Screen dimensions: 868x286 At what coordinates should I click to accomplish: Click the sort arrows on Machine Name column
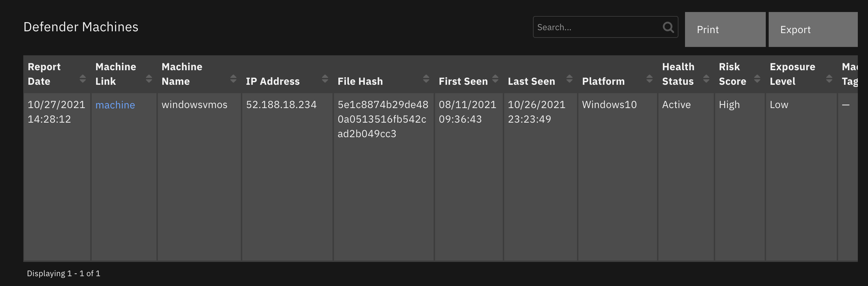[x=233, y=78]
